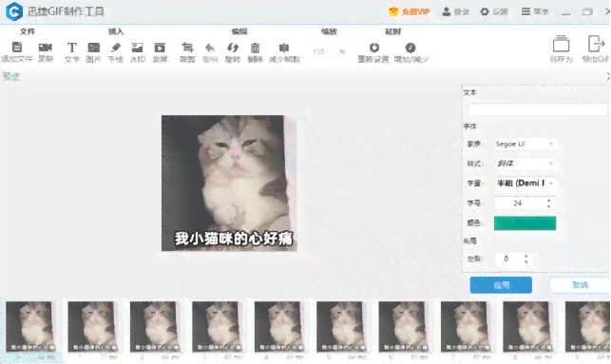This screenshot has width=611, height=364.
Task: Click Reset delay (重新设置) icon
Action: [x=374, y=48]
